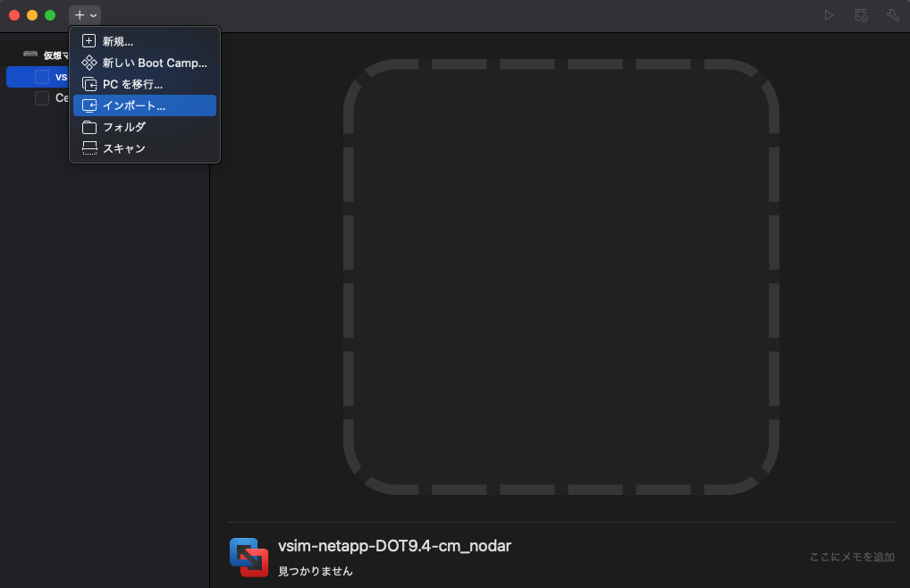Screen dimensions: 910x588
Task: Click the VMware Fusion logo near VM name
Action: coord(249,558)
